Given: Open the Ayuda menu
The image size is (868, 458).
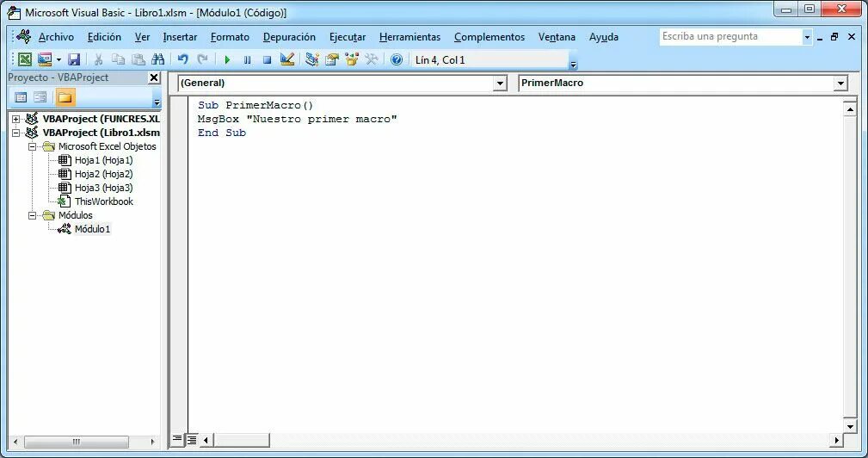Looking at the screenshot, I should click(x=603, y=37).
